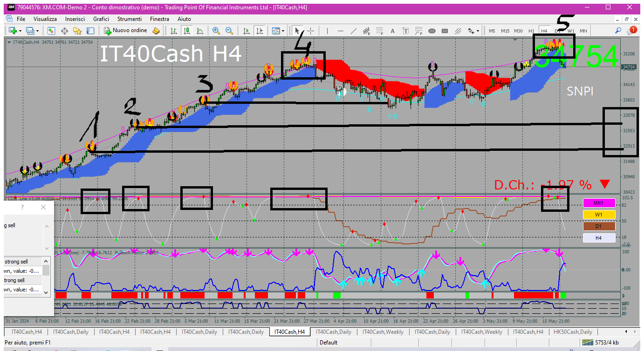This screenshot has width=644, height=351.
Task: Expand the New Chart dropdown arrow
Action: coord(20,31)
